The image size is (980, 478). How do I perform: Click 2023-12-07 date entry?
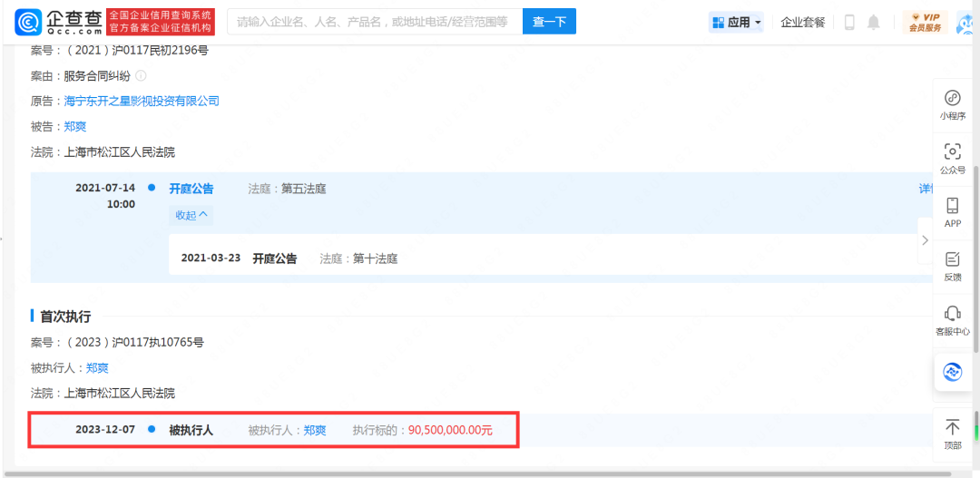point(105,430)
